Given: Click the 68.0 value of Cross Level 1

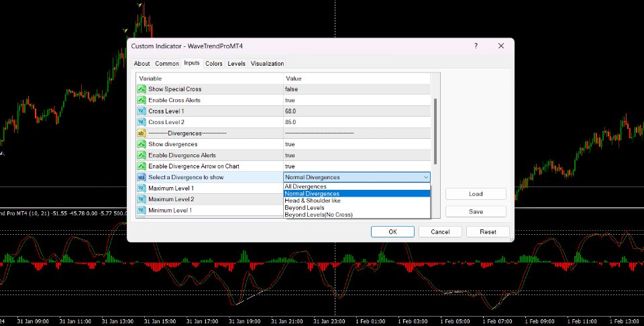Looking at the screenshot, I should tap(290, 111).
